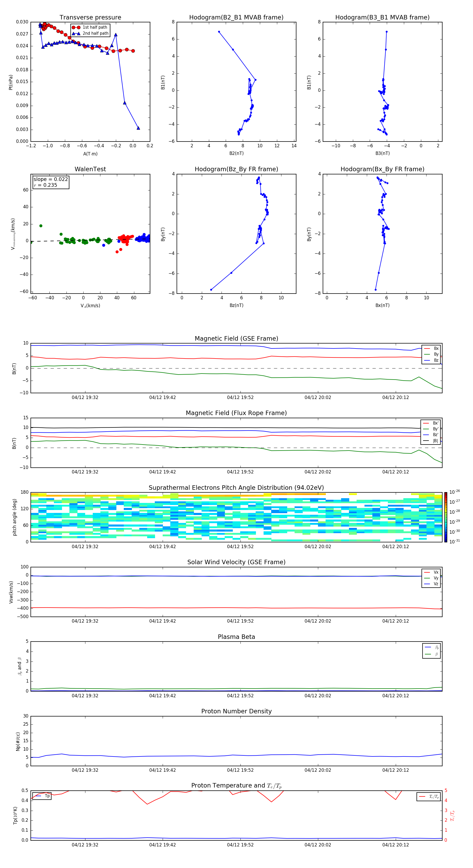Click the 'Magnetic Field (GSE Frame)' title
The image size is (473, 868).
tap(236, 339)
